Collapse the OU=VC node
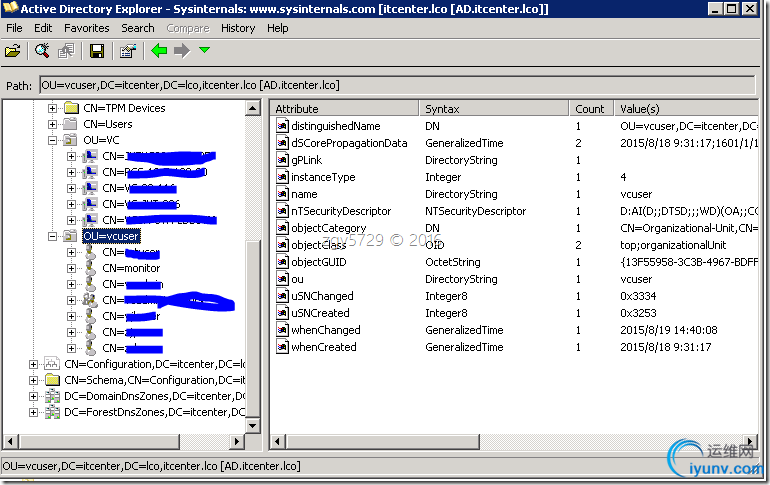770x485 pixels. (53, 140)
